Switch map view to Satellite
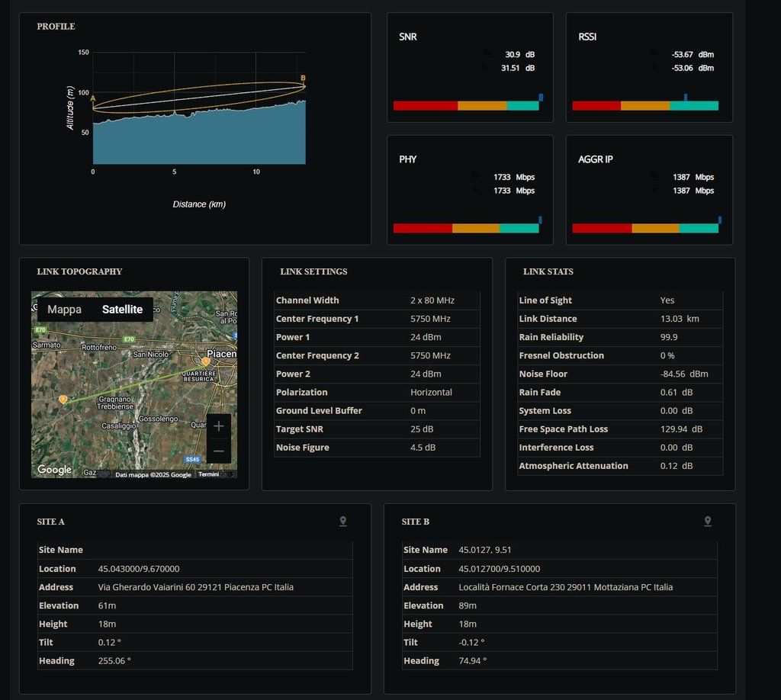Viewport: 781px width, 700px height. (122, 310)
